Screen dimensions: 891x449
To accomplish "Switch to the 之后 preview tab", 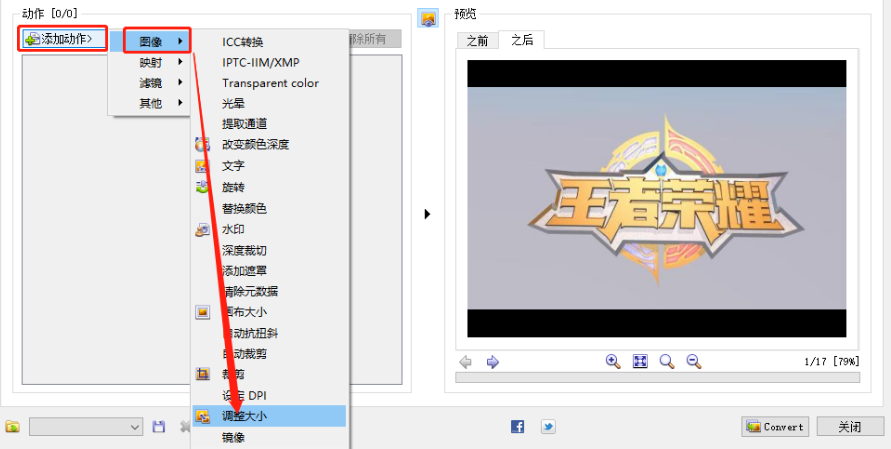I will point(521,40).
